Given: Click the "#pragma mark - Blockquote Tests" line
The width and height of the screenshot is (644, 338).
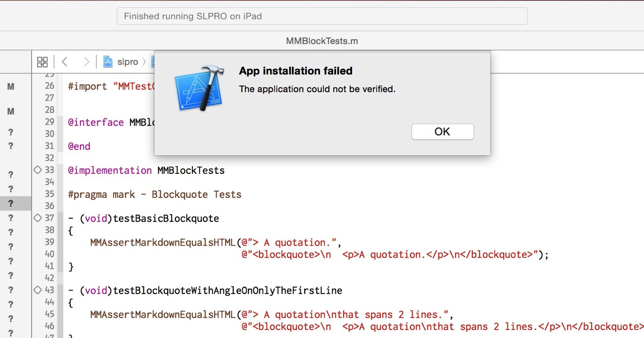Looking at the screenshot, I should point(155,194).
